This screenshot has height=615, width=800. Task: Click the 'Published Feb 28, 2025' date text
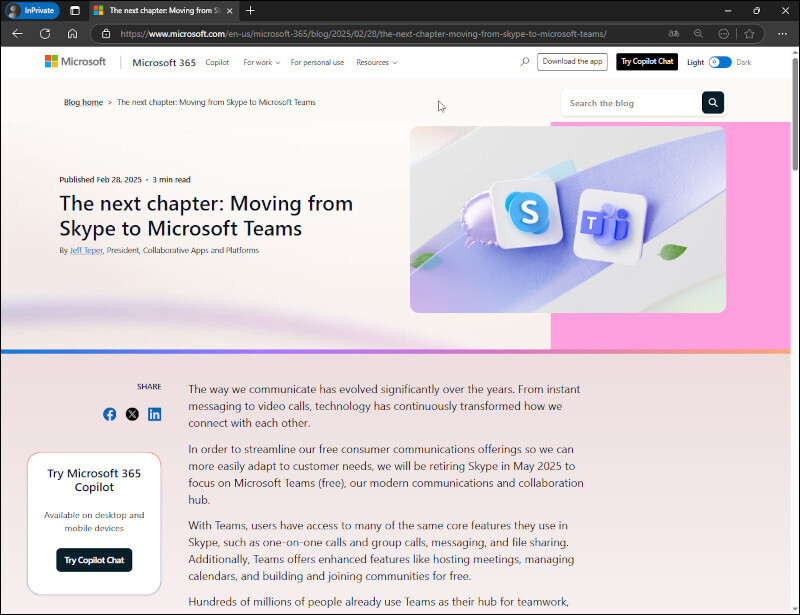pyautogui.click(x=101, y=180)
